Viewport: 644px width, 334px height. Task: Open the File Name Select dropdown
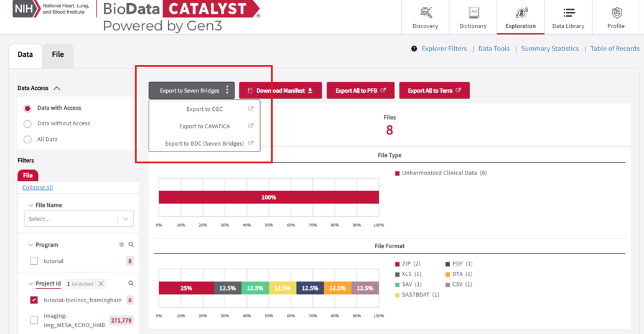coord(79,219)
